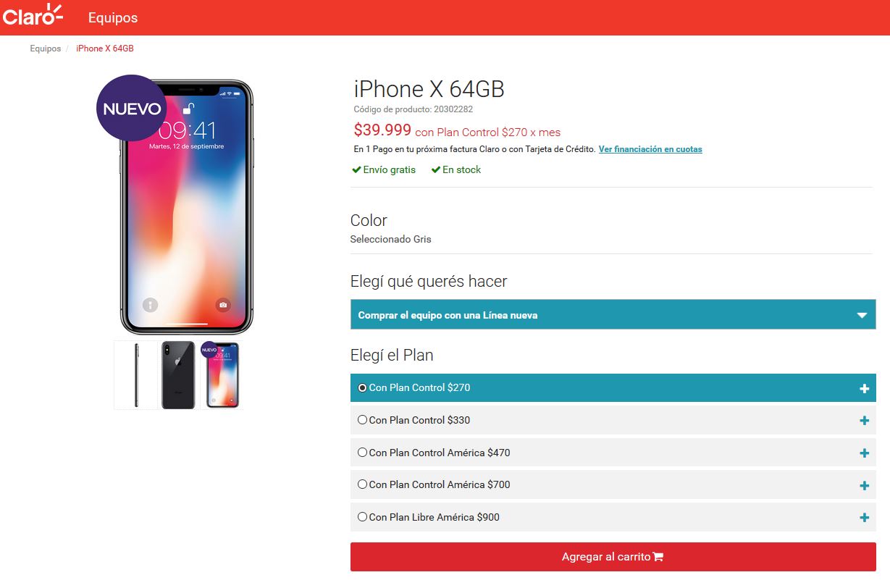890x588 pixels.
Task: Click the dropdown arrow on Línea nueva
Action: click(862, 316)
